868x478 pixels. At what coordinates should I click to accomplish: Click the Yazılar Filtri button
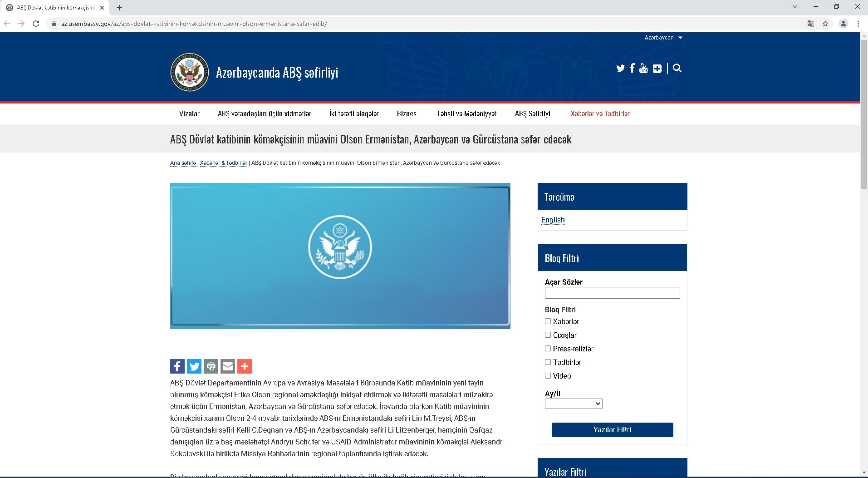[x=612, y=429]
